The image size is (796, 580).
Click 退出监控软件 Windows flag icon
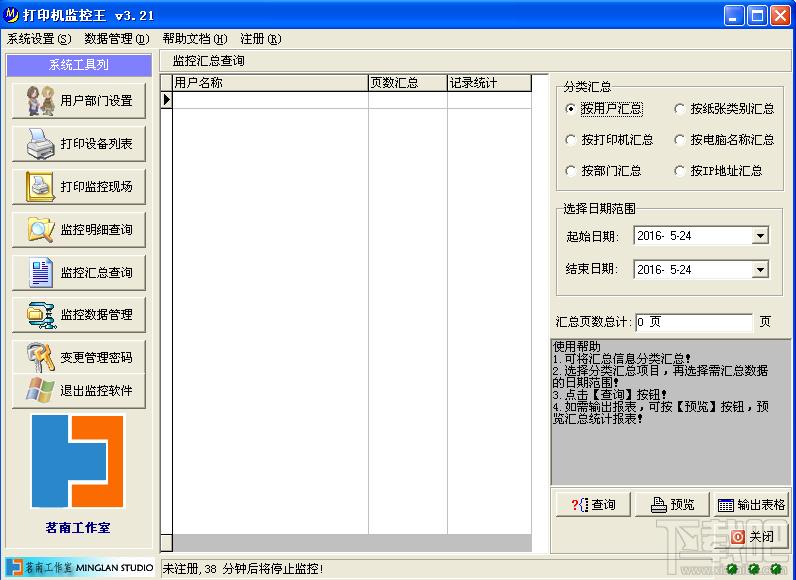coord(41,390)
